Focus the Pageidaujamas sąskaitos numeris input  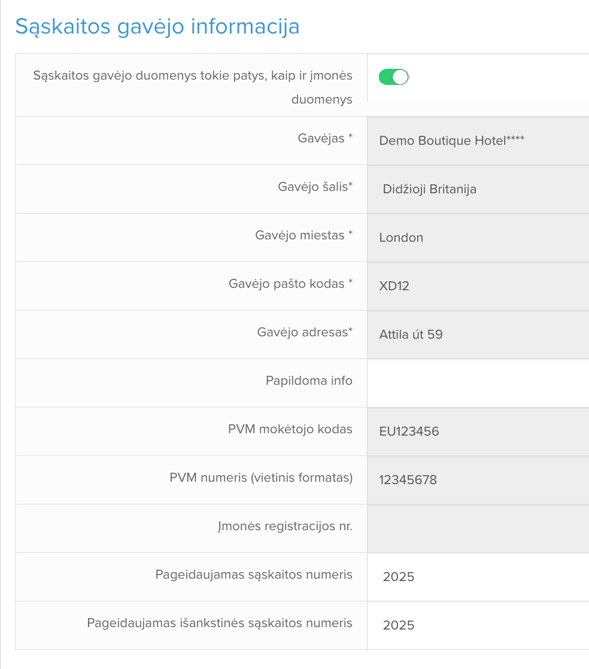click(x=478, y=577)
